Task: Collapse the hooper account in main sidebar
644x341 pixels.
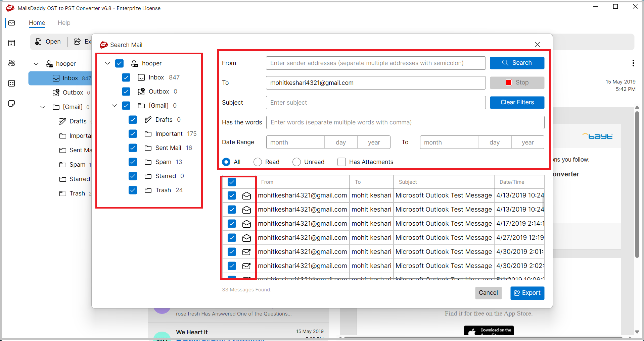Action: [x=36, y=64]
